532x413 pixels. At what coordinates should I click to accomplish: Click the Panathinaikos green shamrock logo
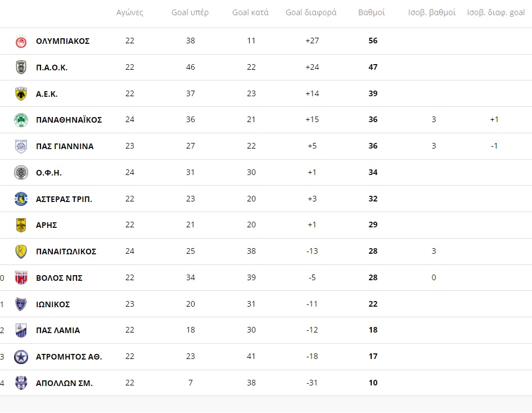coord(21,120)
